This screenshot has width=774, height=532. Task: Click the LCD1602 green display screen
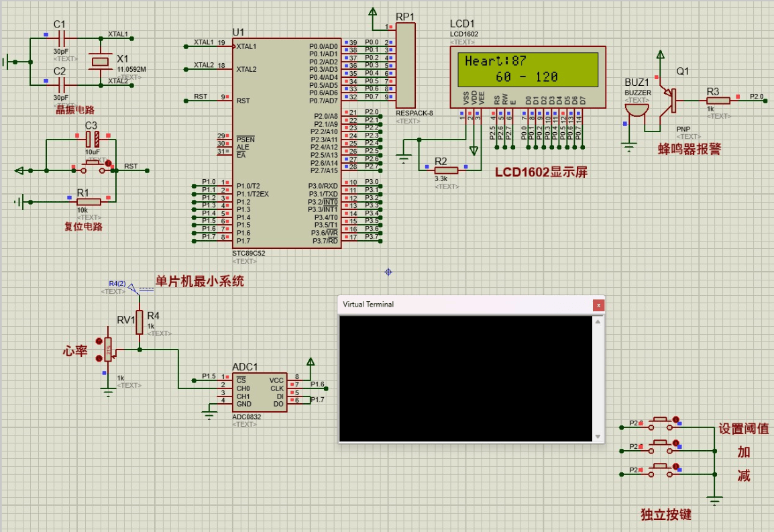click(x=527, y=69)
